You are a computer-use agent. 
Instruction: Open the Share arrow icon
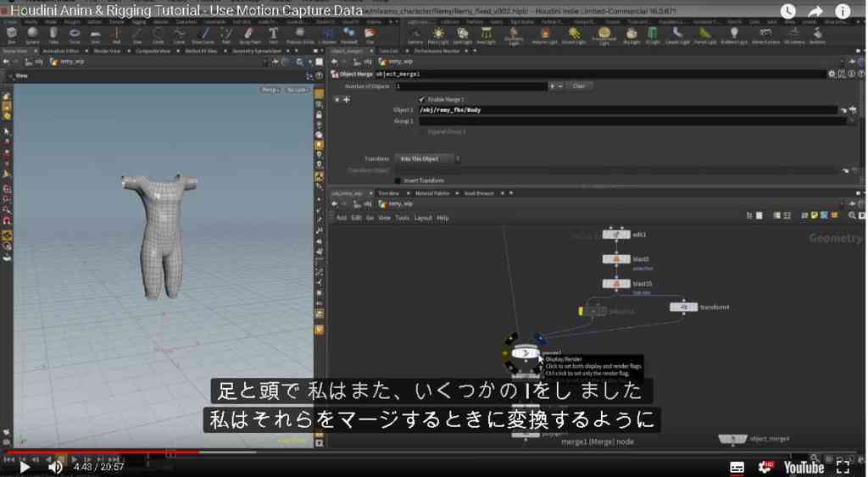(815, 11)
